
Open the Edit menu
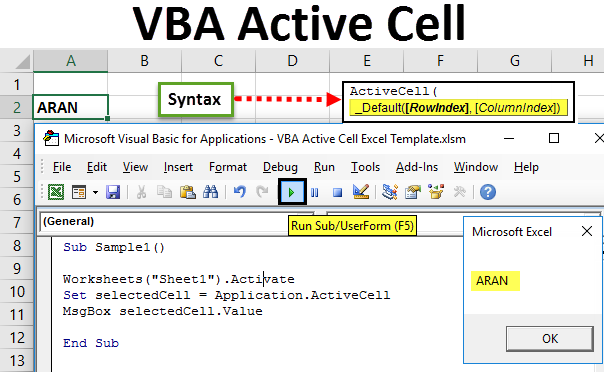[97, 167]
